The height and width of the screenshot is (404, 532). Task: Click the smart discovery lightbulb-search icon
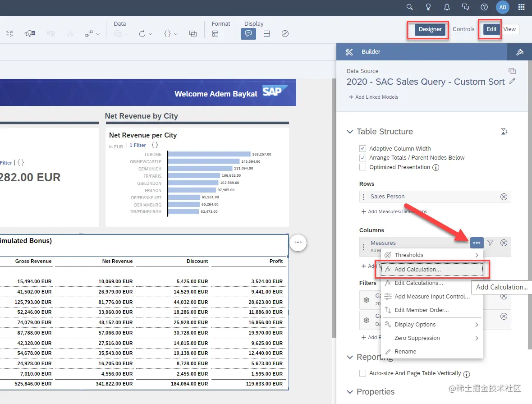(x=30, y=33)
